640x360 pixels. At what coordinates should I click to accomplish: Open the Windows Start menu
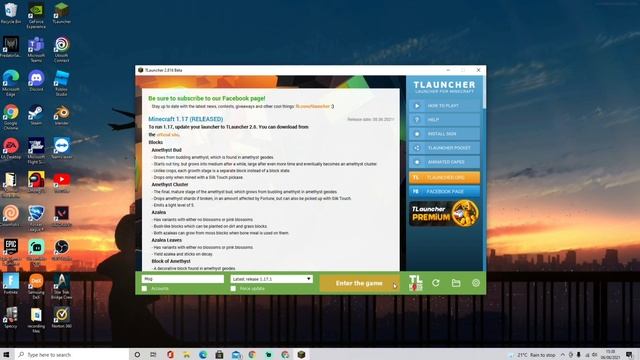pyautogui.click(x=6, y=355)
